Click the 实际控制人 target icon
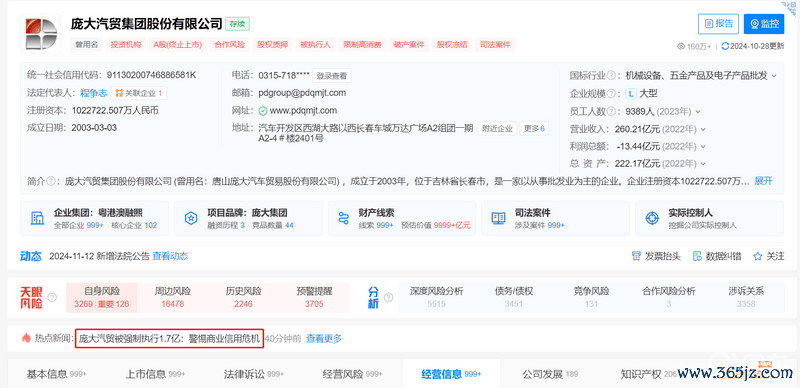The height and width of the screenshot is (388, 800). [652, 218]
